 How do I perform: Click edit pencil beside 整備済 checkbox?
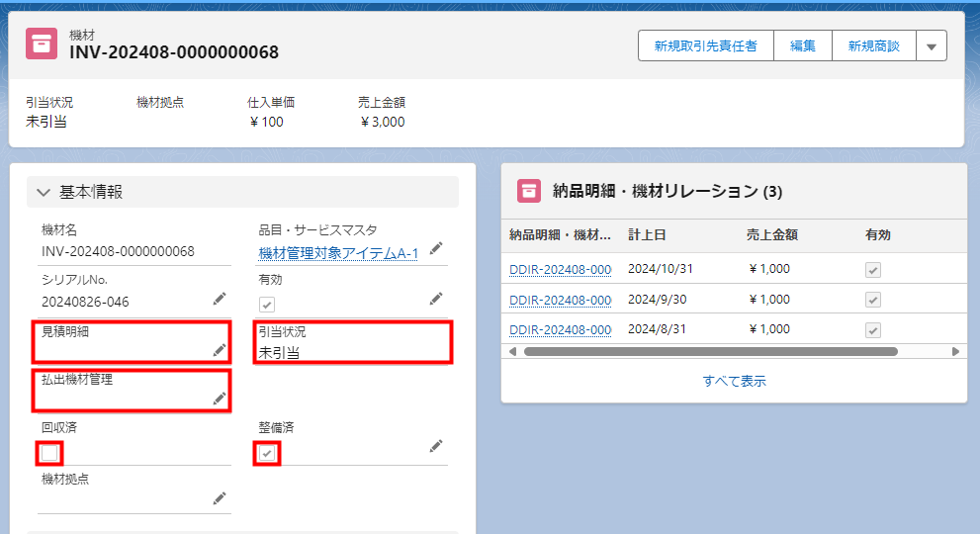(x=436, y=446)
